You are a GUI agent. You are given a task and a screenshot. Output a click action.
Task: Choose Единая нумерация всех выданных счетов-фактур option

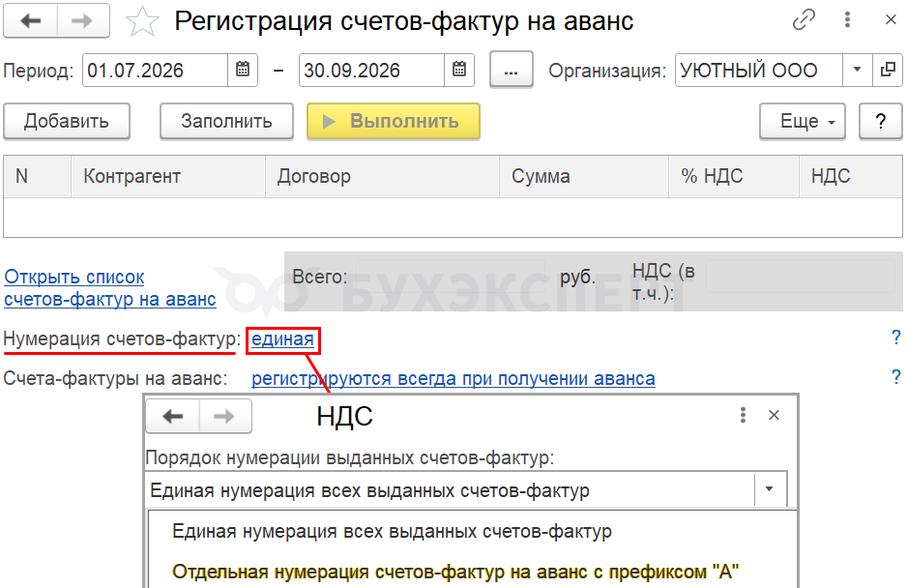[393, 531]
